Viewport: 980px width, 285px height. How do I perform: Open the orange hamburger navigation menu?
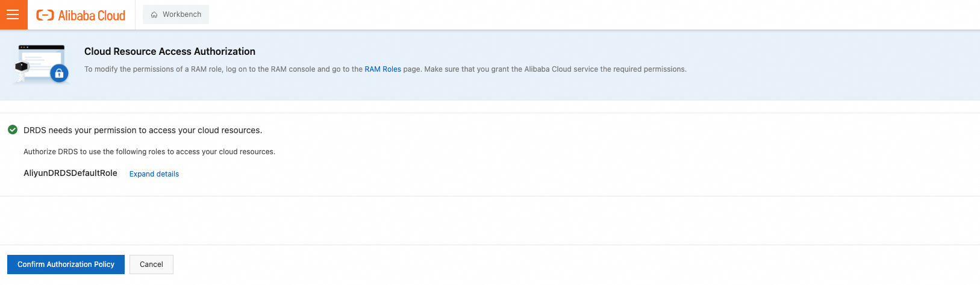tap(13, 15)
